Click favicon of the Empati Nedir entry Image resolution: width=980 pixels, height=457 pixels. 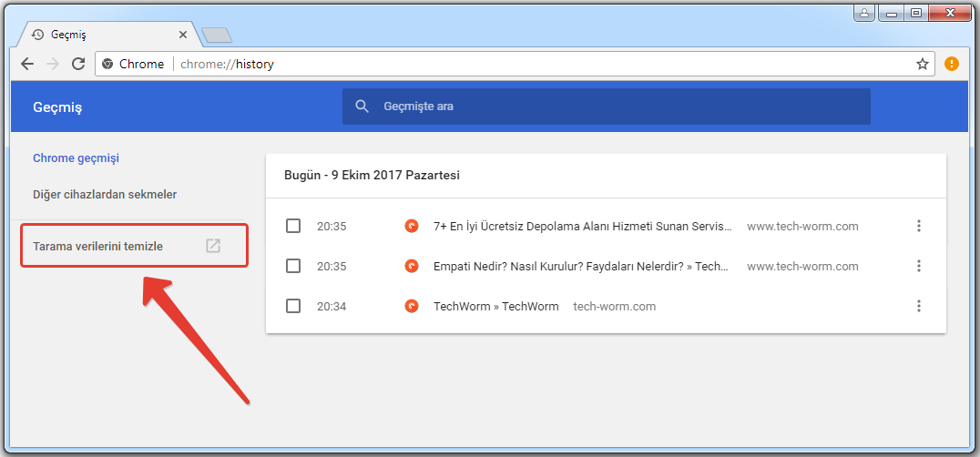point(412,266)
